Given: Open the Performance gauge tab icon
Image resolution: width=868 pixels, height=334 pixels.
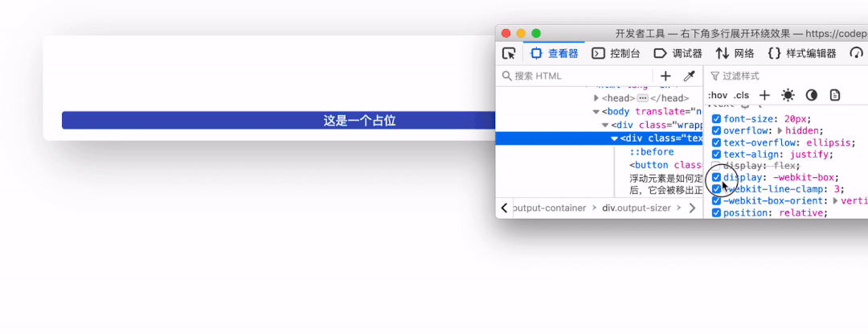Looking at the screenshot, I should (857, 53).
